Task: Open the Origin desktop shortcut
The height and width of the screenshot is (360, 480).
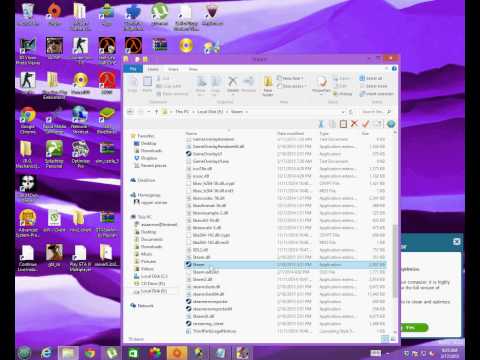Action: click(x=54, y=15)
